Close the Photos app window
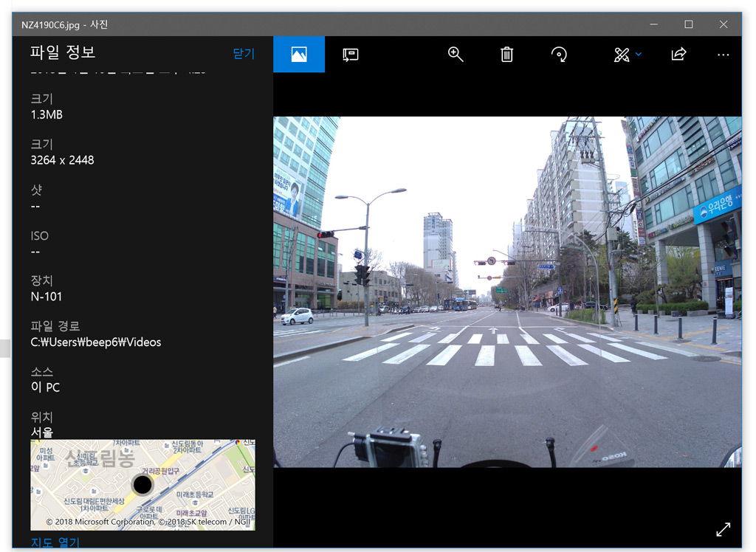756x552 pixels. 723,24
